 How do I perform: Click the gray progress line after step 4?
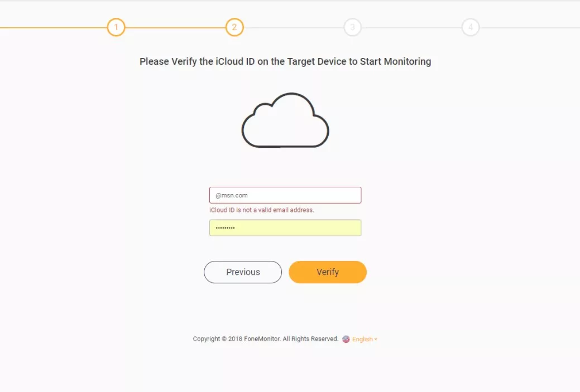point(529,27)
